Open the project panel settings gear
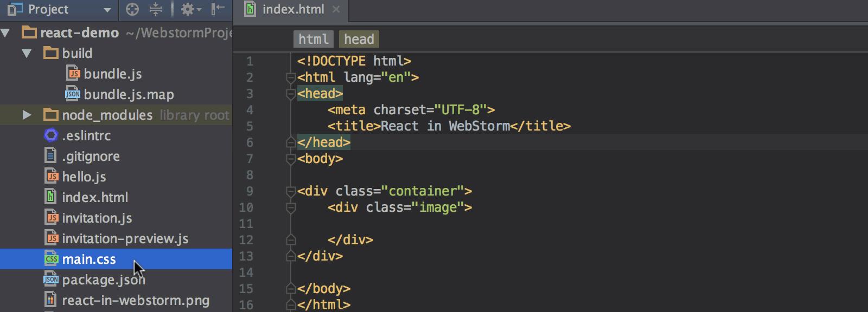Screen dimensions: 868x312 [x=190, y=9]
